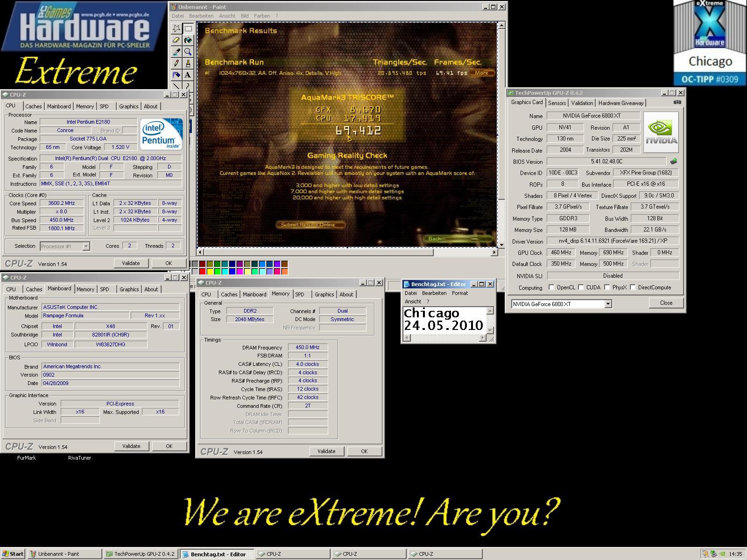This screenshot has height=560, width=747.
Task: Click the GPU-Z screenshot camera icon
Action: point(677,102)
